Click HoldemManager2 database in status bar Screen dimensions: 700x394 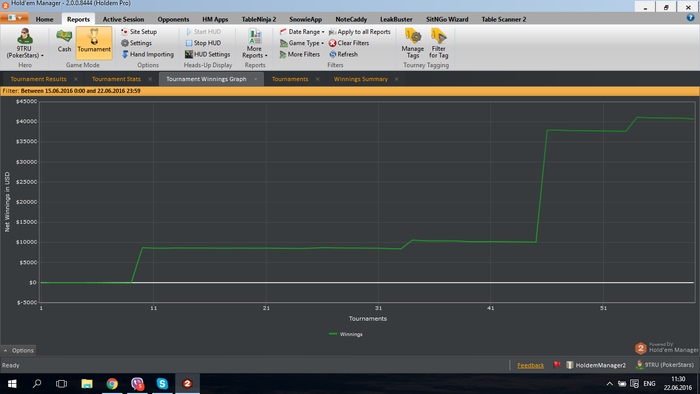(596, 365)
